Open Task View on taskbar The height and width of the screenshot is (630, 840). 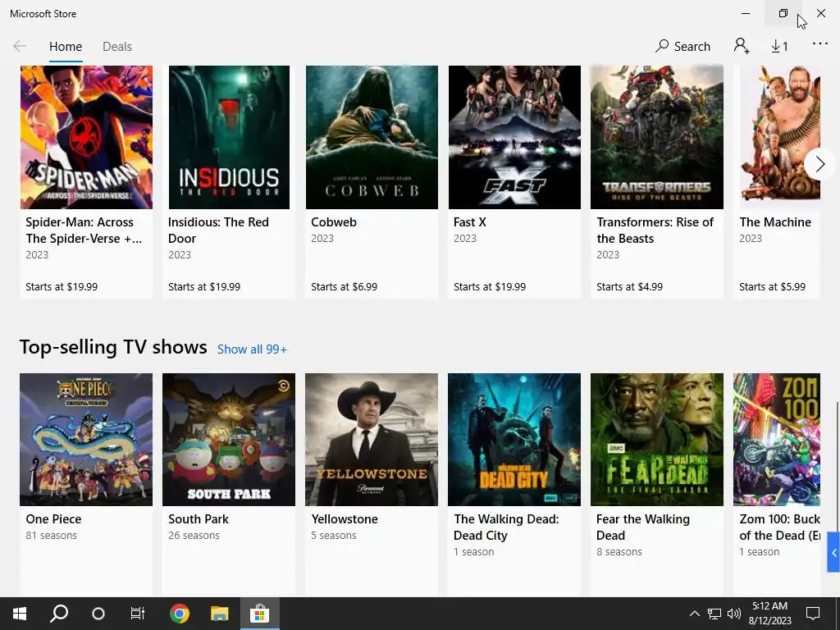(x=138, y=614)
